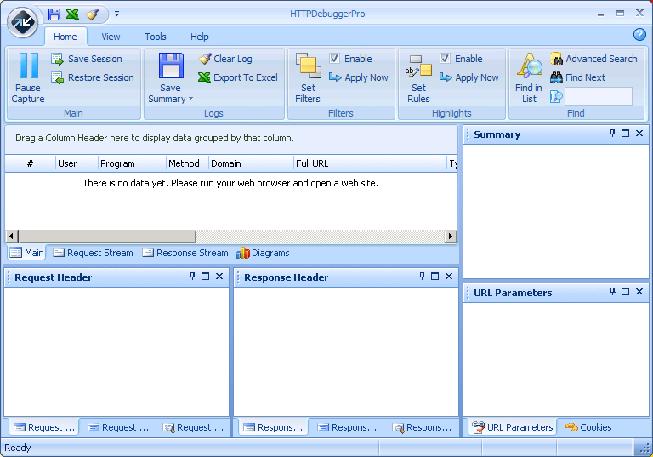Select the first Request tab at bottom left

43,427
